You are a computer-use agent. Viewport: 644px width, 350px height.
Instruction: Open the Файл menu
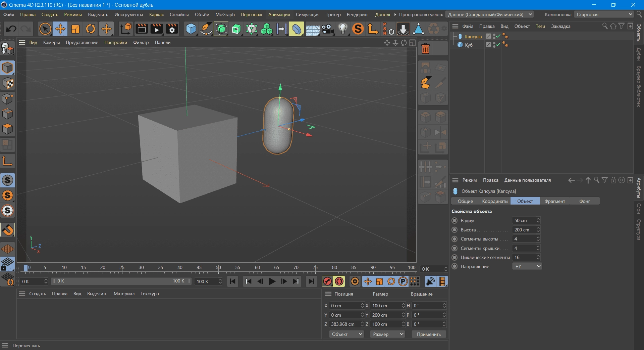pos(9,14)
